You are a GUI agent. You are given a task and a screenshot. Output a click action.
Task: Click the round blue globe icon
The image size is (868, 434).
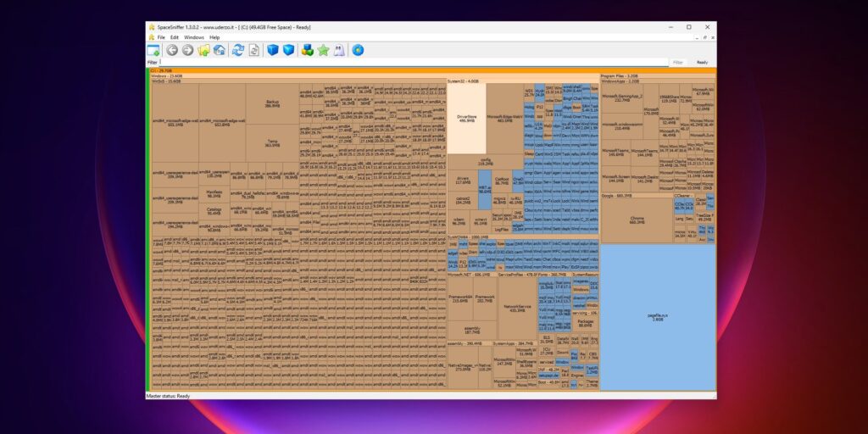tap(359, 50)
